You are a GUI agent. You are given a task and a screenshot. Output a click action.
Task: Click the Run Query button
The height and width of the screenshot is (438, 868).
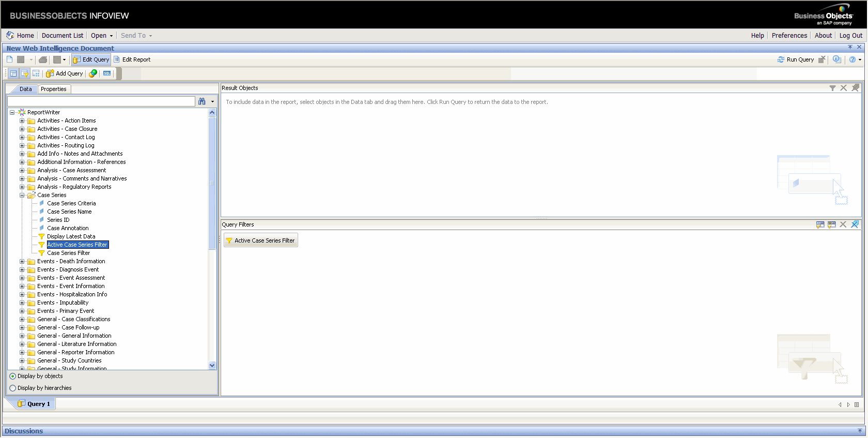click(x=796, y=59)
